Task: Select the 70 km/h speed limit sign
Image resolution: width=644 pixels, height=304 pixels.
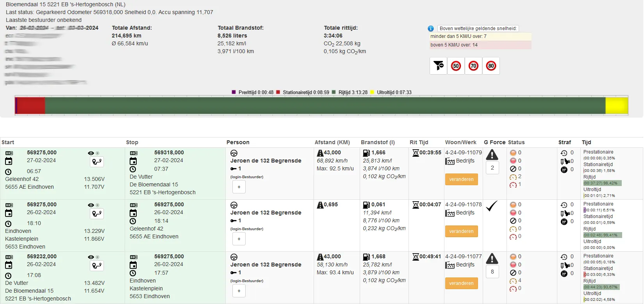Action: click(x=474, y=66)
